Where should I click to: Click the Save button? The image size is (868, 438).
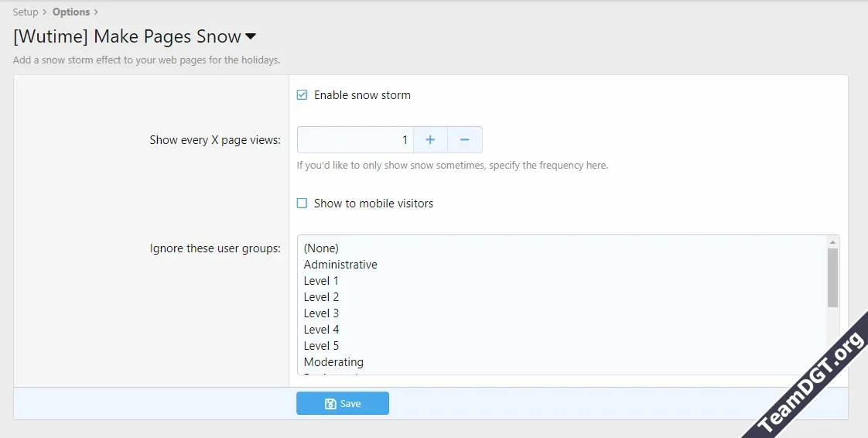[x=343, y=403]
